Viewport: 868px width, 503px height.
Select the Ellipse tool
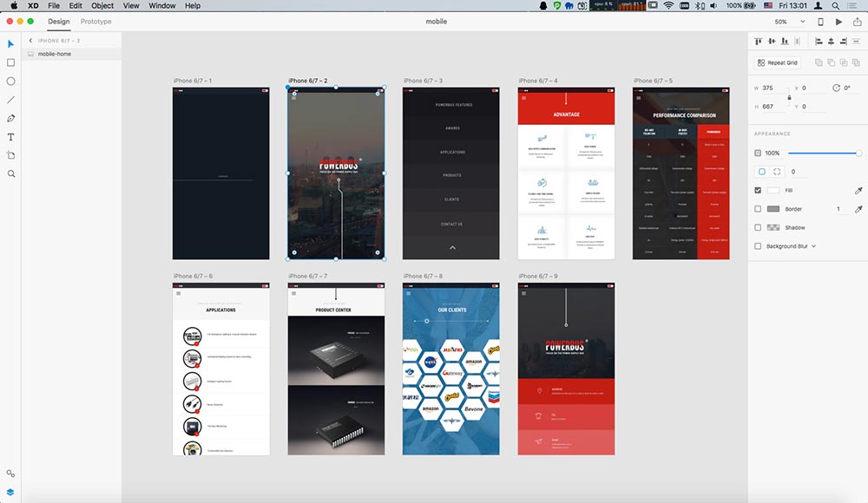click(x=10, y=82)
